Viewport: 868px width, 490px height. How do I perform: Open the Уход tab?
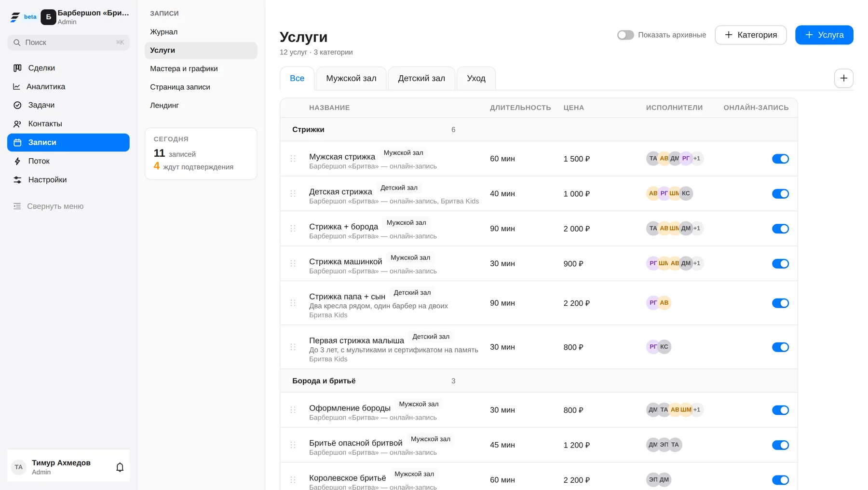[476, 78]
